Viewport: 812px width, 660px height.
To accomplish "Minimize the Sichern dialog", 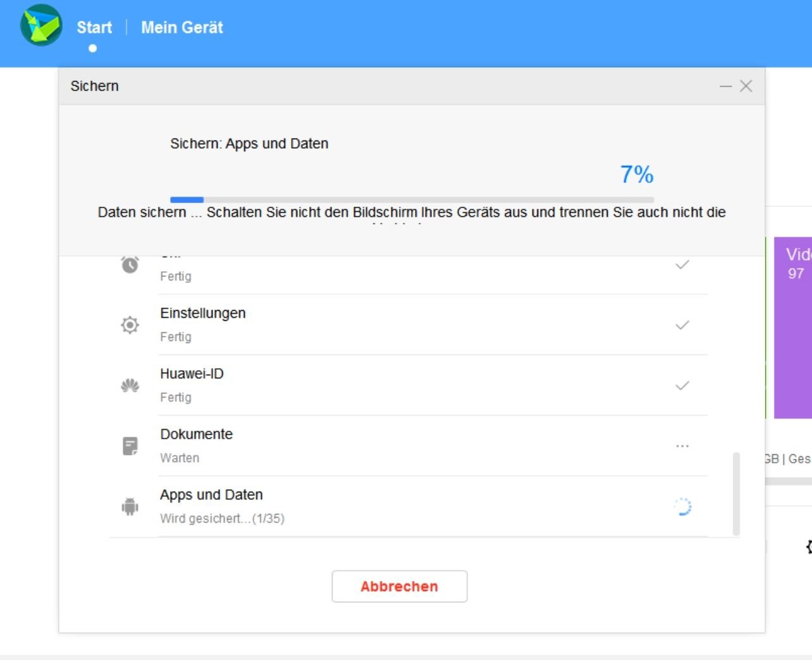I will 725,86.
